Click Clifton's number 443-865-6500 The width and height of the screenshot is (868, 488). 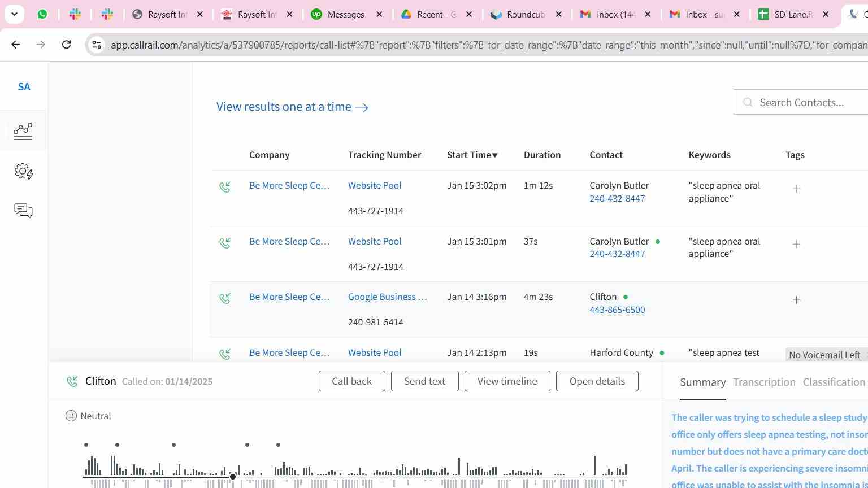click(x=617, y=310)
